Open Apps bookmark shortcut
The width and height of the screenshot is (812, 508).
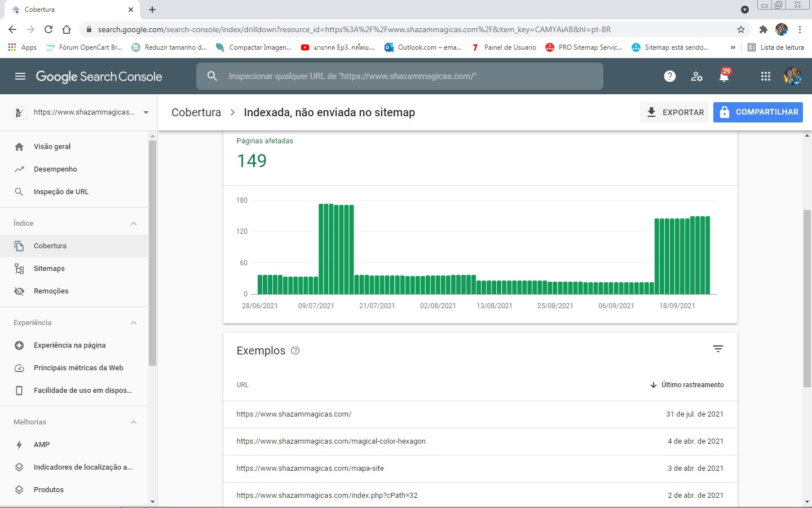[23, 47]
